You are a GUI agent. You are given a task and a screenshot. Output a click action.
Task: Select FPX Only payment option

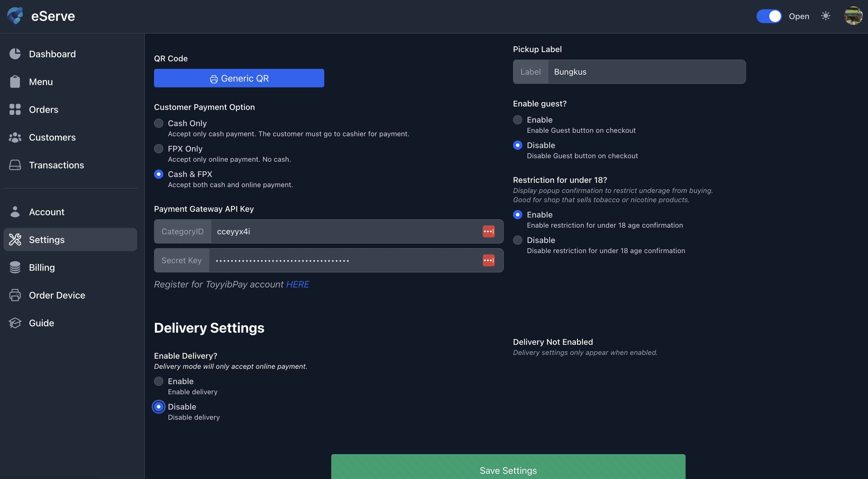click(159, 149)
